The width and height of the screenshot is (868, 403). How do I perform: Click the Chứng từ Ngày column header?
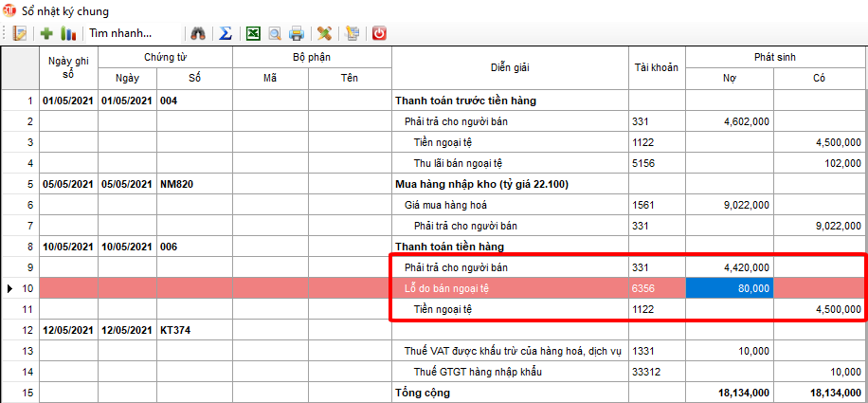[128, 78]
